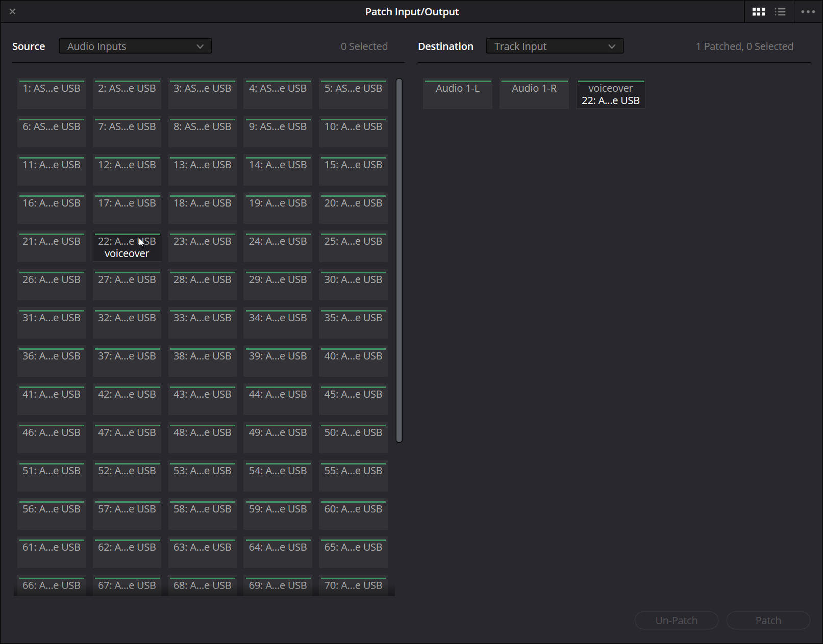Choose source input 48: A...e USB
Viewport: 823px width, 644px height.
(203, 438)
